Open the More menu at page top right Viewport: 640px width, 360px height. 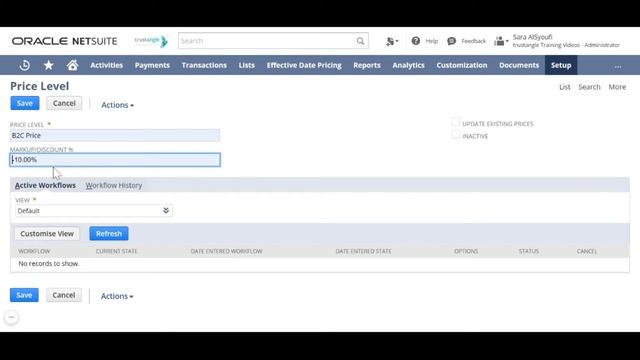(617, 87)
